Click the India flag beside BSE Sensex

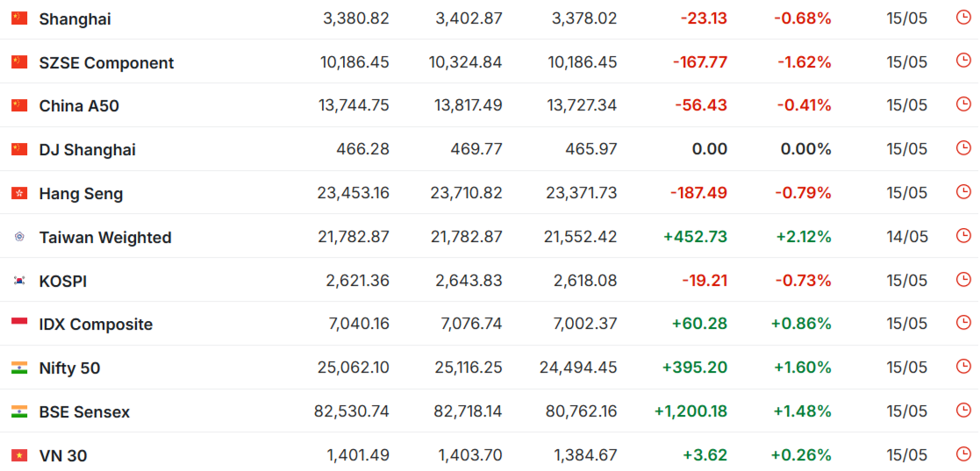[19, 411]
